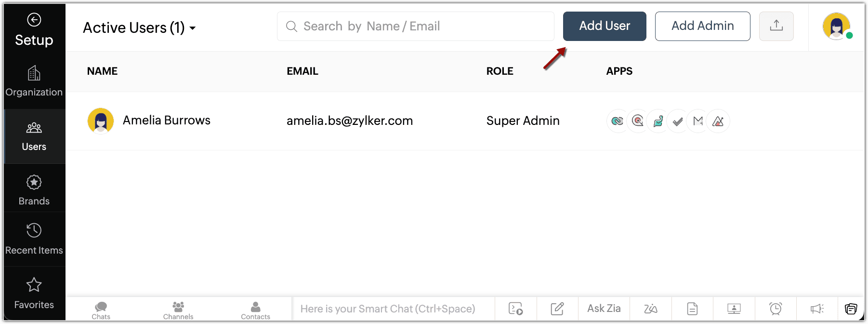Click the export (upload arrow) button
This screenshot has height=324, width=868.
tap(776, 26)
